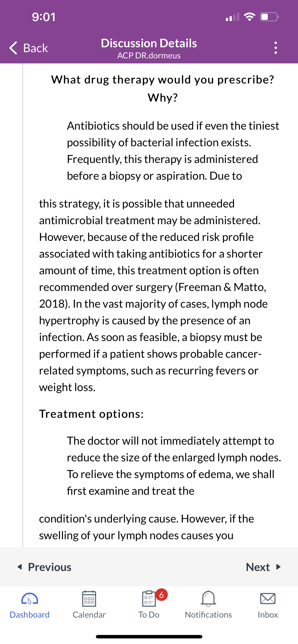298x644 pixels.
Task: Open the Notifications bell icon
Action: click(208, 599)
